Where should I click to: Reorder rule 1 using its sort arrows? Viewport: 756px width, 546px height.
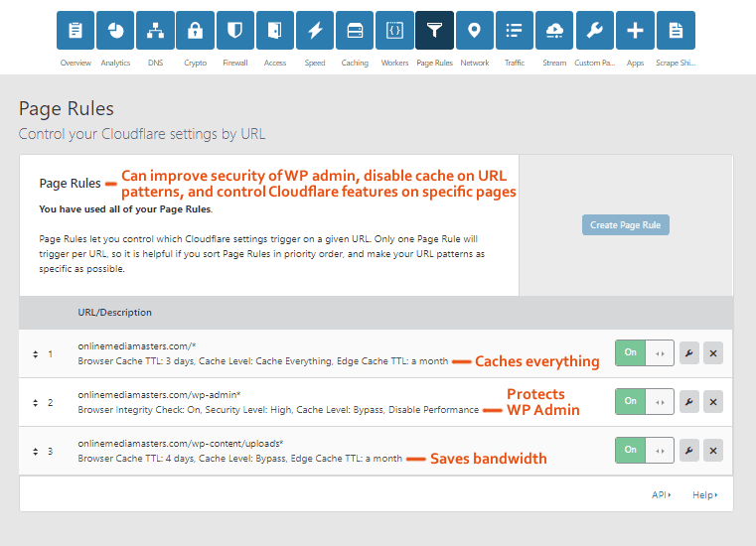(35, 354)
